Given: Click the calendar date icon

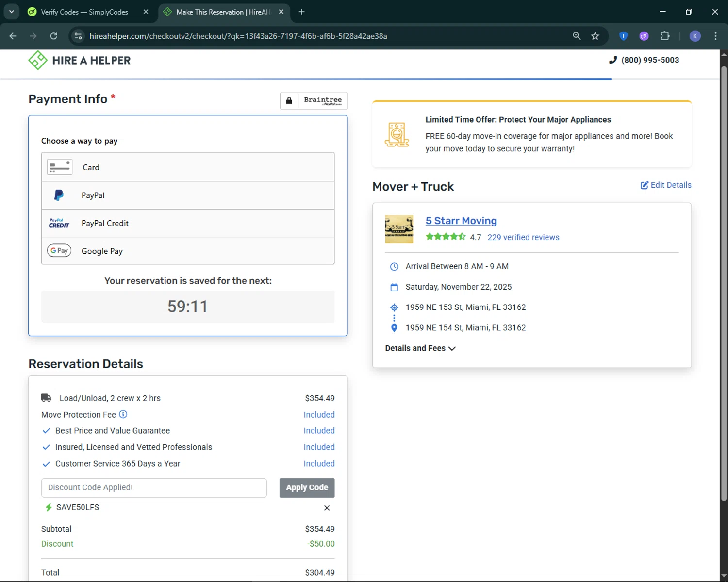Looking at the screenshot, I should pos(394,287).
